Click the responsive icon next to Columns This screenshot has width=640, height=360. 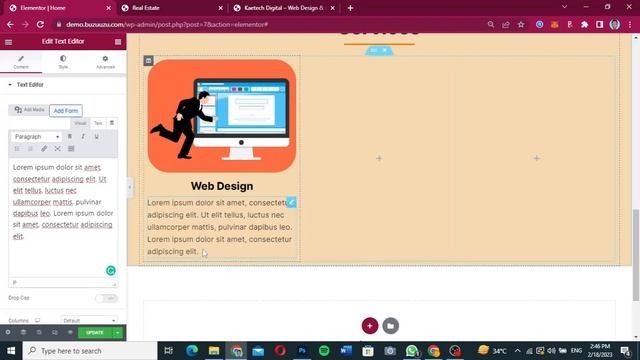coord(38,320)
